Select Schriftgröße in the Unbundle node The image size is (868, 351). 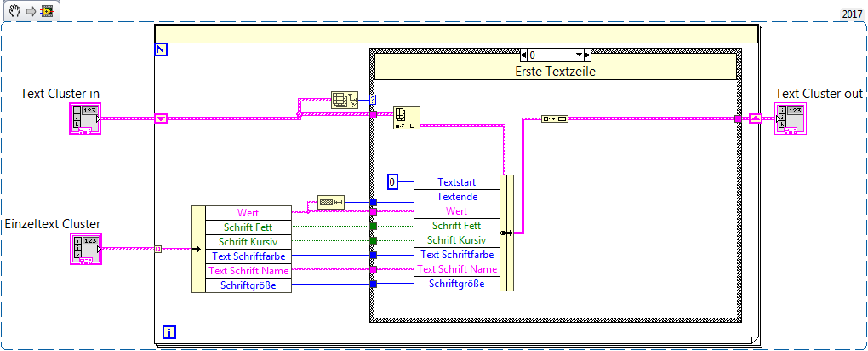[x=248, y=285]
